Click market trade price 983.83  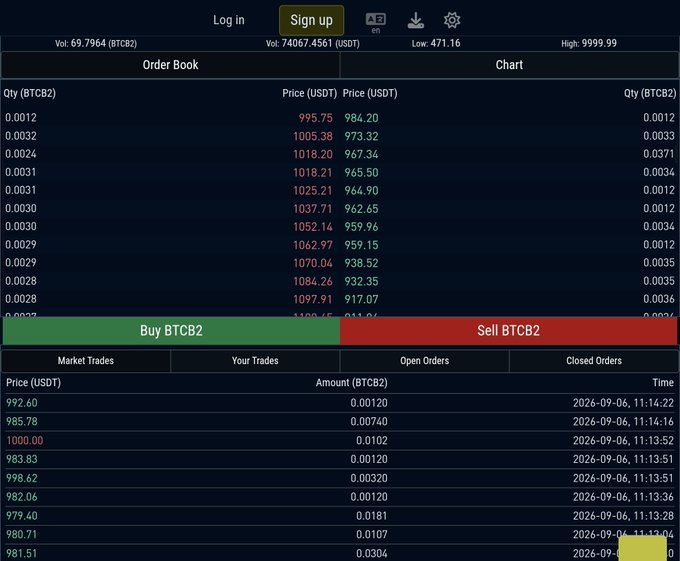pyautogui.click(x=22, y=459)
